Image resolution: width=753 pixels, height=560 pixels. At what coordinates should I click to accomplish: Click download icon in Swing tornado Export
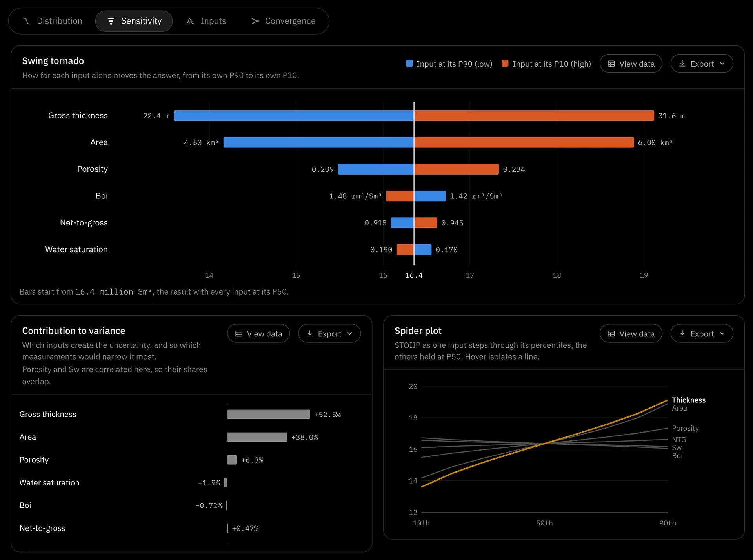(x=682, y=64)
